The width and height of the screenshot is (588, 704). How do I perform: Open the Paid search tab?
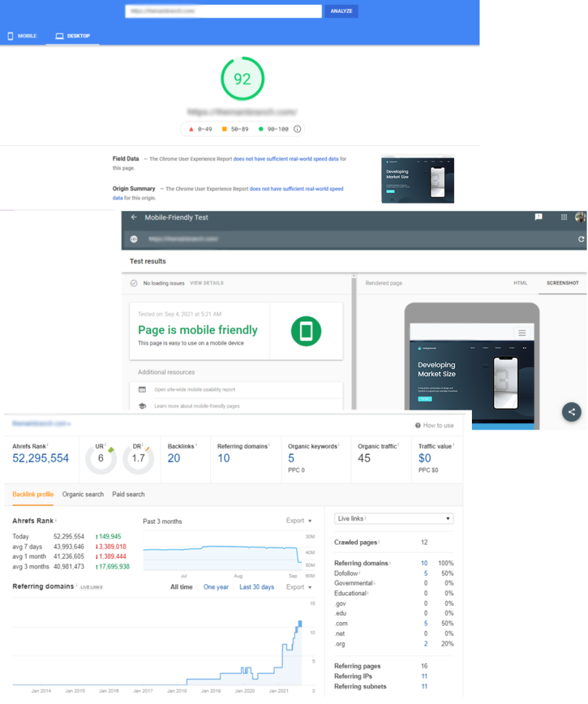click(128, 494)
